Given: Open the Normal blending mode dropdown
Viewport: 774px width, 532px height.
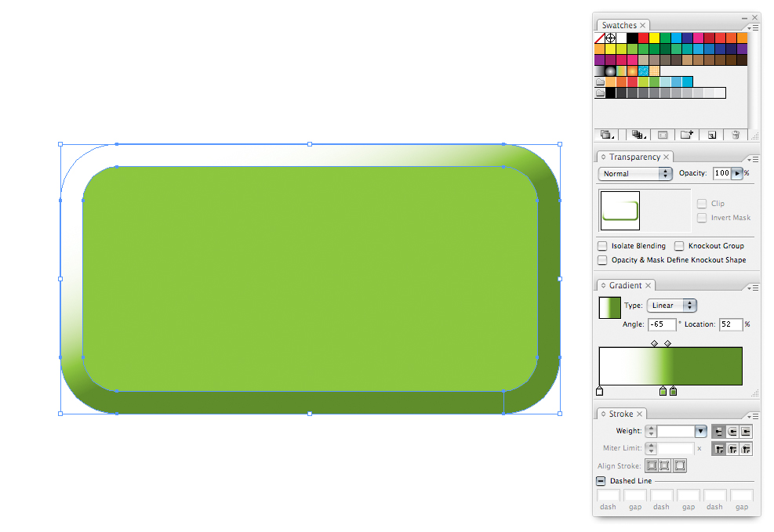Looking at the screenshot, I should coord(635,174).
